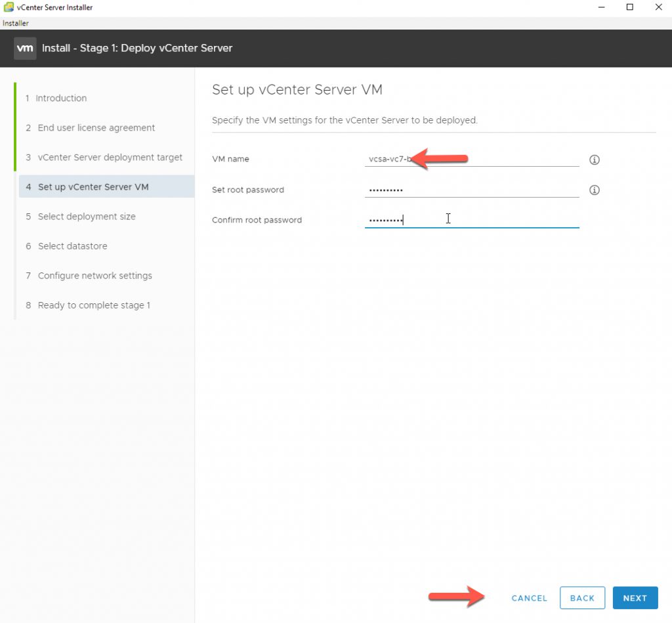Screen dimensions: 672x623
Task: Click the Confirm root password field
Action: [x=472, y=220]
